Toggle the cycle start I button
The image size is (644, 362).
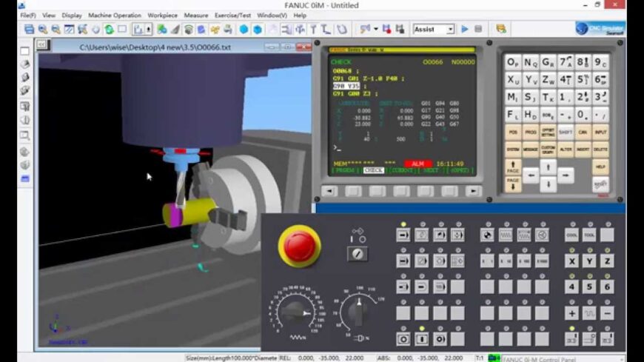(x=421, y=339)
